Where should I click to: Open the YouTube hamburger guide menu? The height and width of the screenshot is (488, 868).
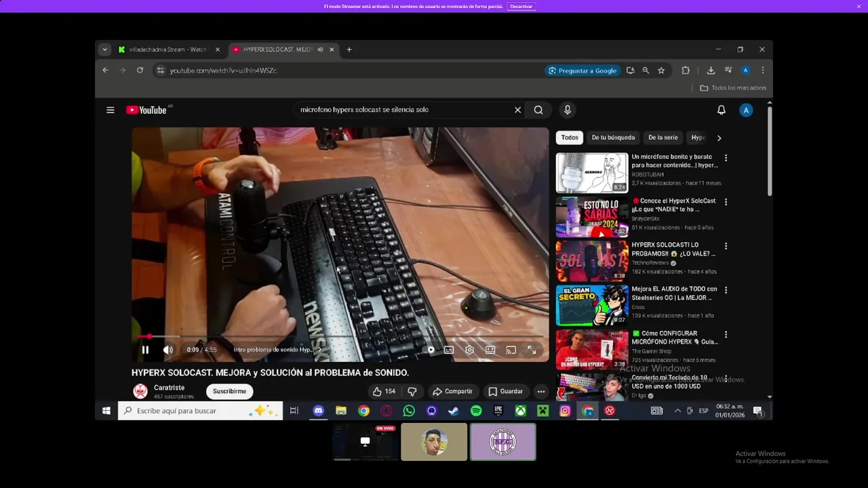tap(110, 110)
